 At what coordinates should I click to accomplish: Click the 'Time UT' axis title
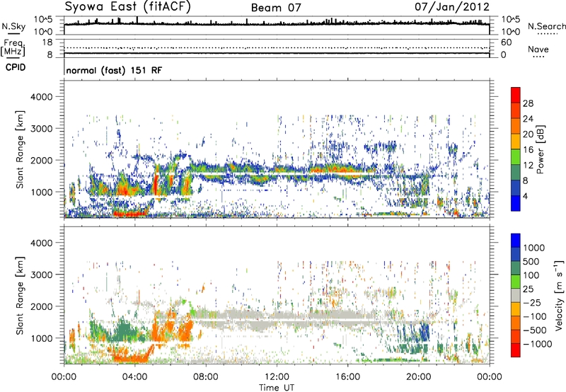coord(277,388)
